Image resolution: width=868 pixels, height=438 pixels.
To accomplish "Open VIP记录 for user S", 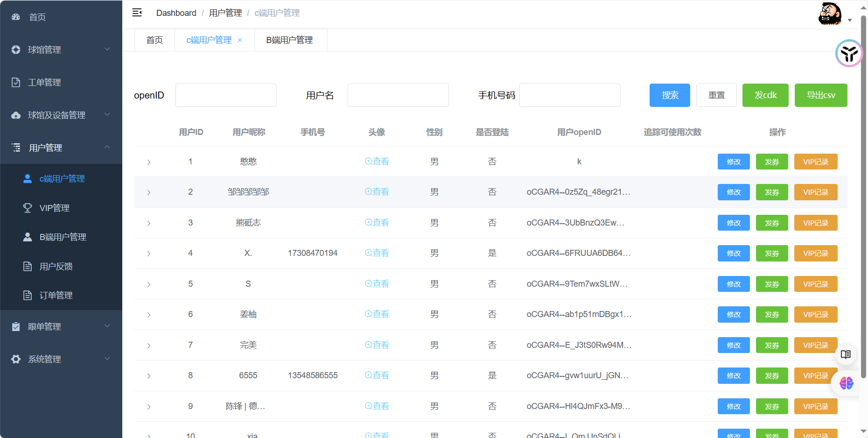I will coord(816,284).
